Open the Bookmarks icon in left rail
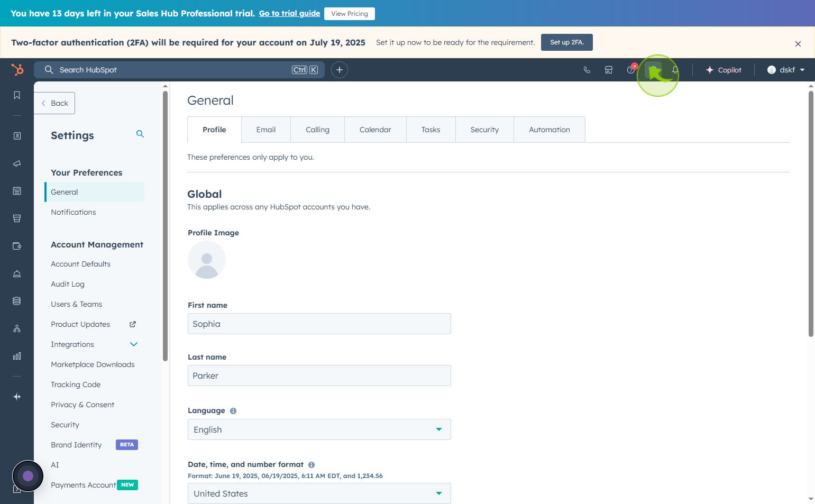Screen dimensions: 815x504 17,95
